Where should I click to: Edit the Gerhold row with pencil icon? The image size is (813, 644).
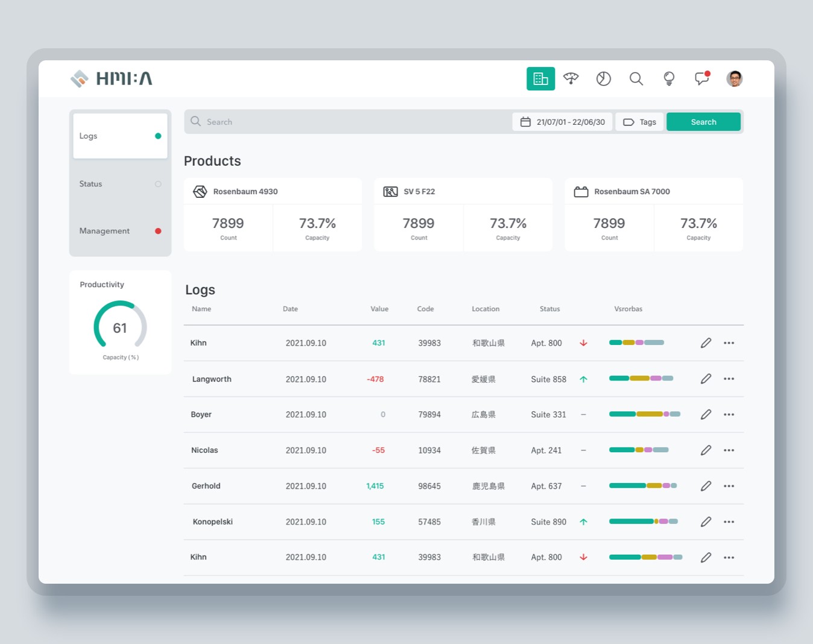click(706, 486)
